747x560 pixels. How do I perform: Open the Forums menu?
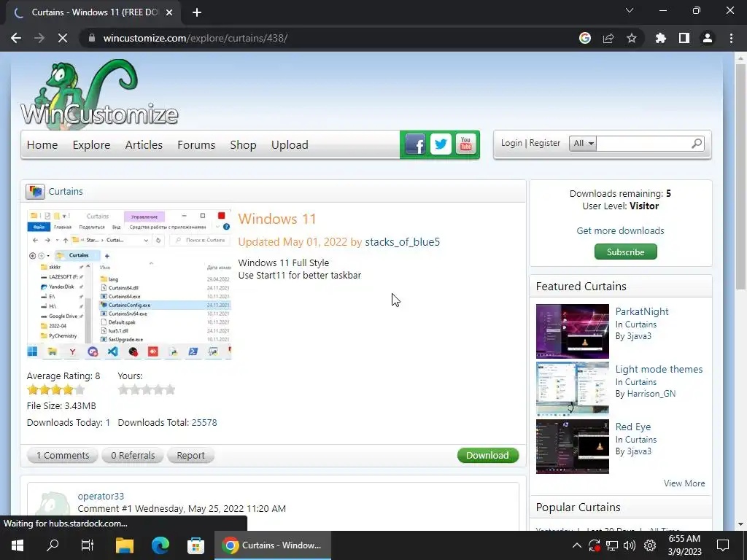coord(196,145)
